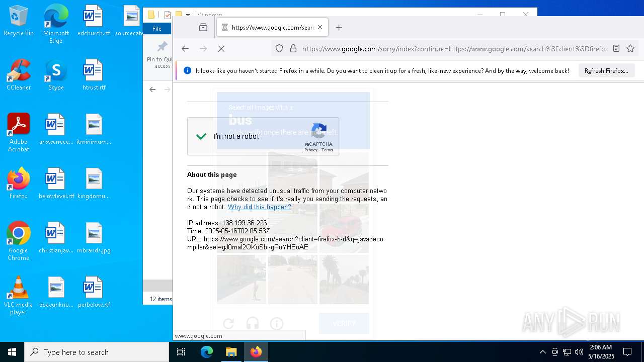Select the mbrands.jpg image file
644x362 pixels.
pos(94,237)
